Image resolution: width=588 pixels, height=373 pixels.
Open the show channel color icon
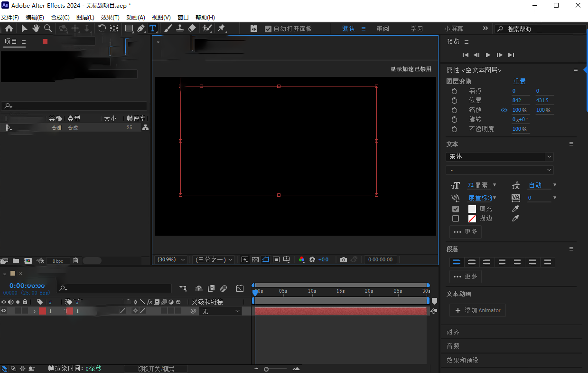[x=302, y=259]
